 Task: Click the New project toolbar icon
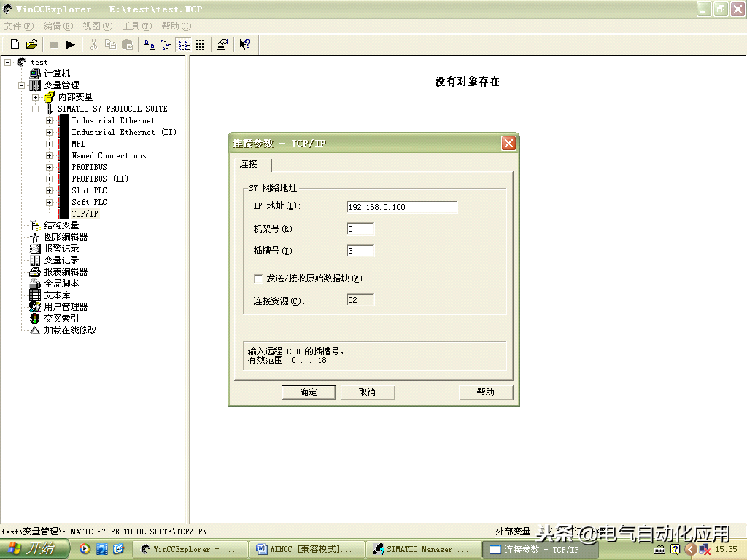15,44
